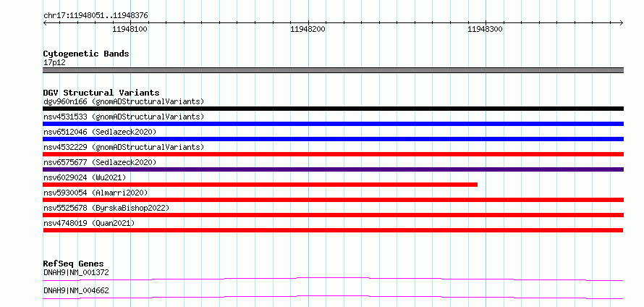
Task: Select the nsv5525678 ByrskaBishop2022 red bar
Action: coord(333,215)
